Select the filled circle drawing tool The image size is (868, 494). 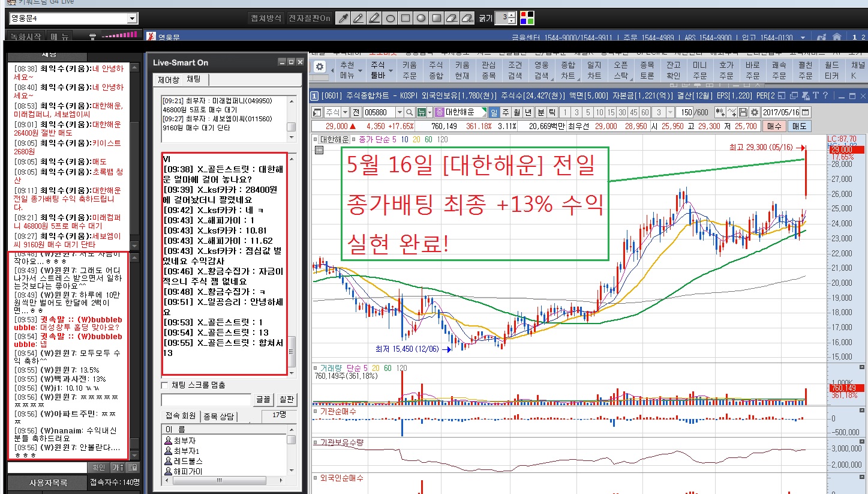[421, 18]
